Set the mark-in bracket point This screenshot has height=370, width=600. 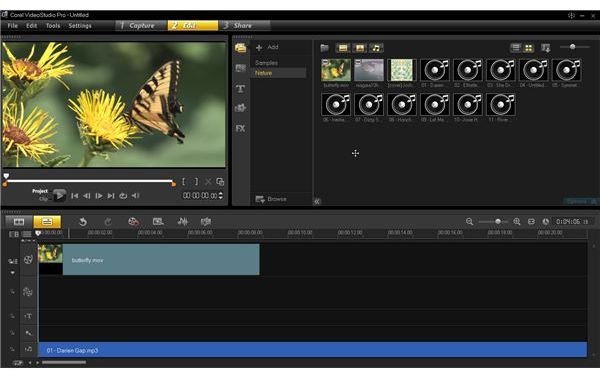184,181
